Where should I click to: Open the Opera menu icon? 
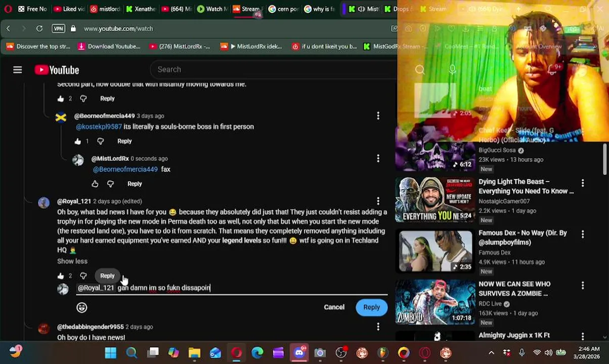point(7,9)
